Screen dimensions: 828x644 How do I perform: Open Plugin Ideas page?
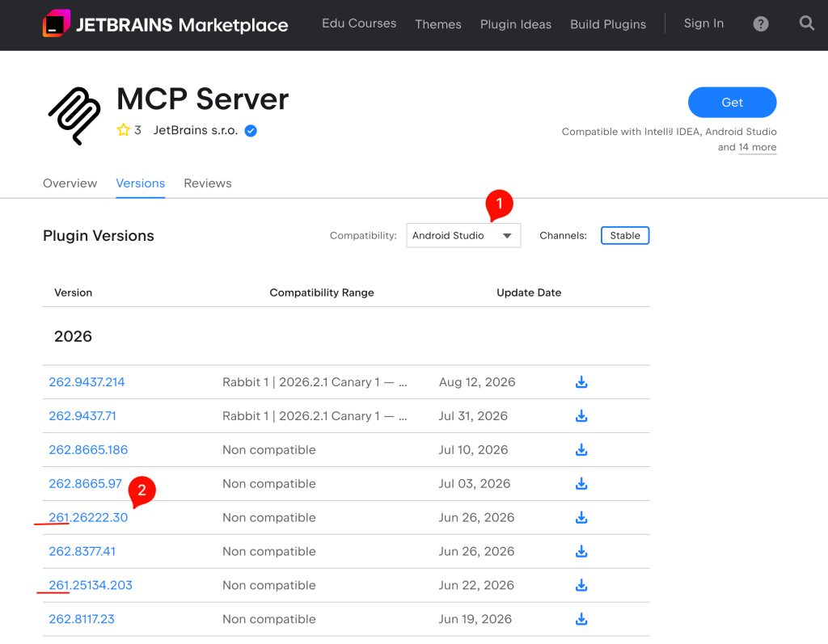pos(515,24)
